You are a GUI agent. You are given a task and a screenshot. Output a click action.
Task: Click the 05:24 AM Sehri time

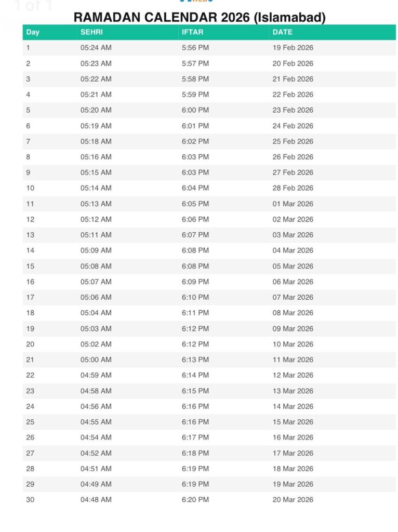click(x=96, y=48)
